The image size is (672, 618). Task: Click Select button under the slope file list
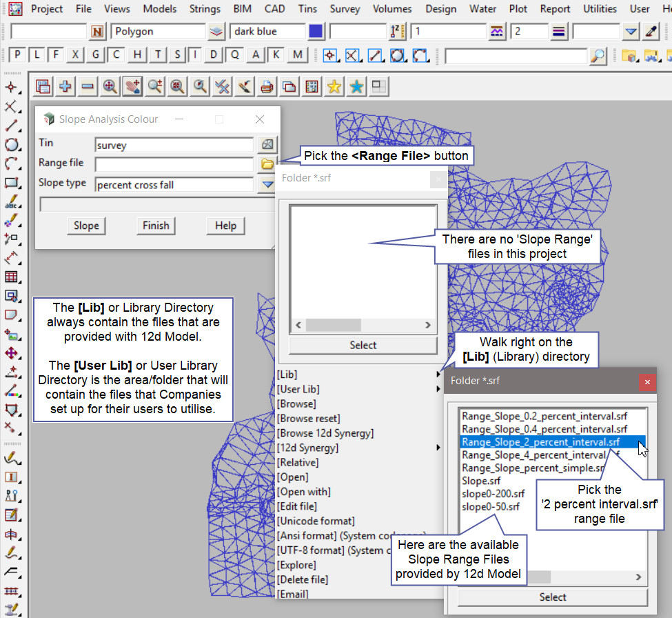(552, 597)
